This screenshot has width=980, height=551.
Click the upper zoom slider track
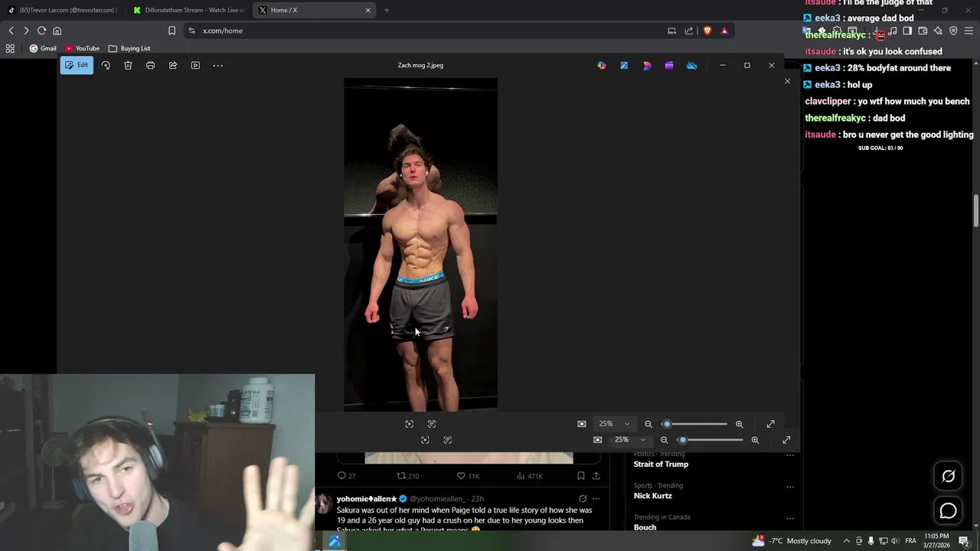(x=695, y=424)
